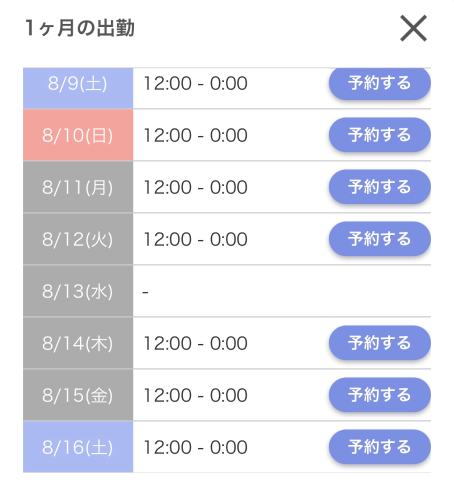The height and width of the screenshot is (480, 454).
Task: Reserve the 8/10(日) shift
Action: pos(380,135)
